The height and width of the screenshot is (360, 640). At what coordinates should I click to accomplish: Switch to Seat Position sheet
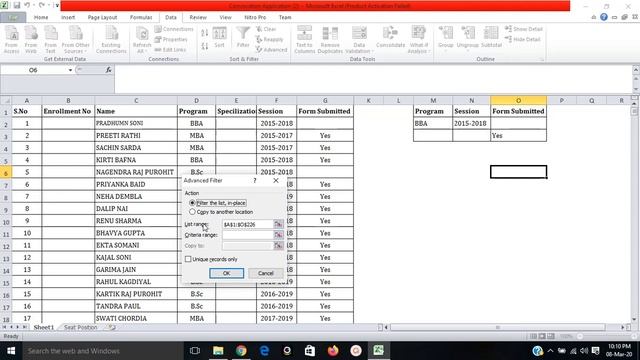(80, 327)
